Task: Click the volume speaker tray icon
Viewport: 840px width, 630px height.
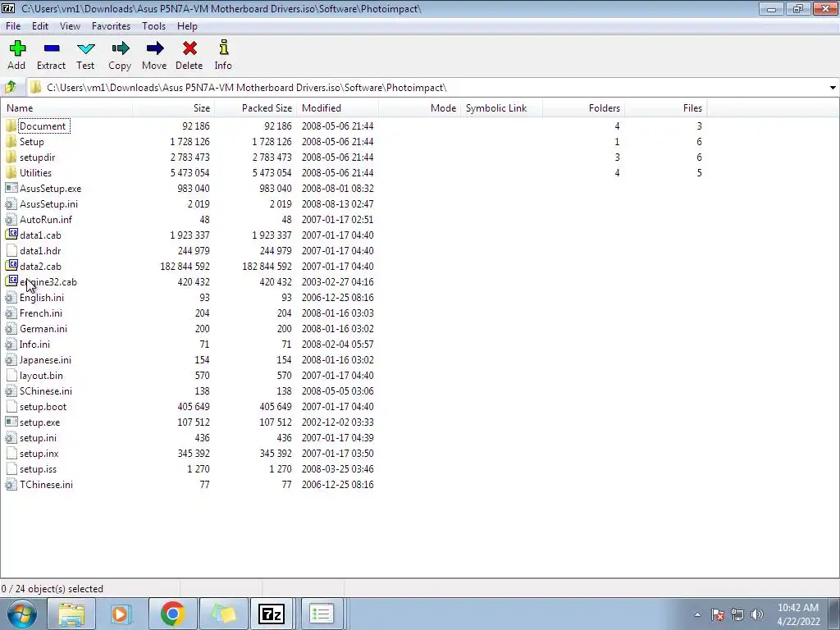Action: point(756,614)
